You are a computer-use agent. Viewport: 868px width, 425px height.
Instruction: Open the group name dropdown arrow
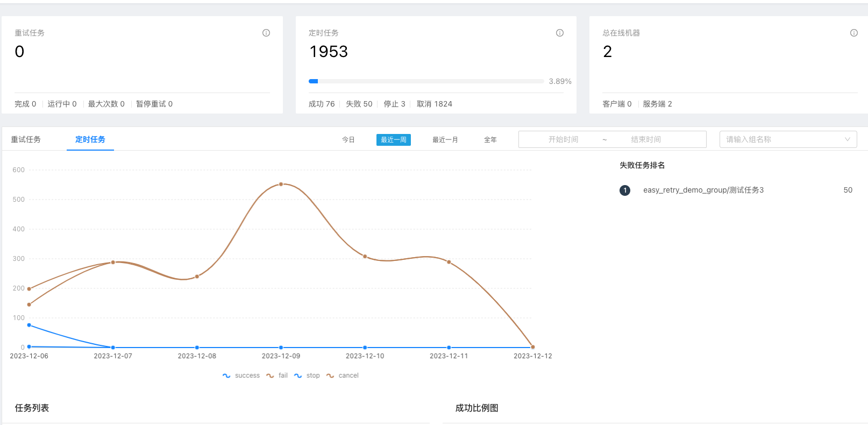848,139
